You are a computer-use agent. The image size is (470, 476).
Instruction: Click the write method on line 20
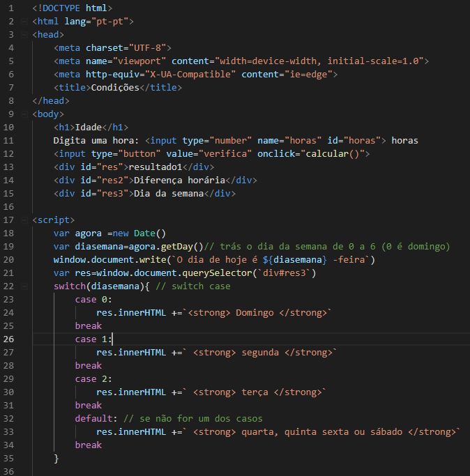[153, 260]
